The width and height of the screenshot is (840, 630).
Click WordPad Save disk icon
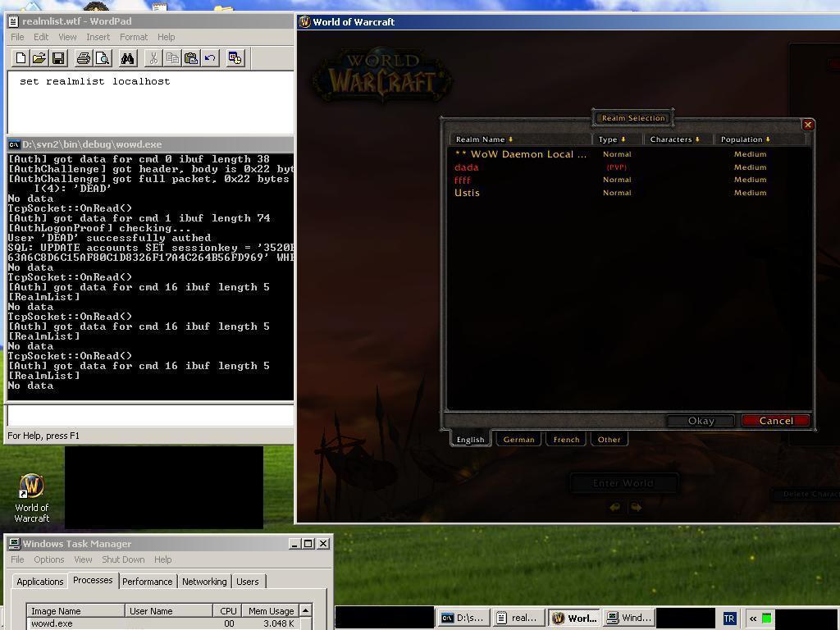click(58, 58)
